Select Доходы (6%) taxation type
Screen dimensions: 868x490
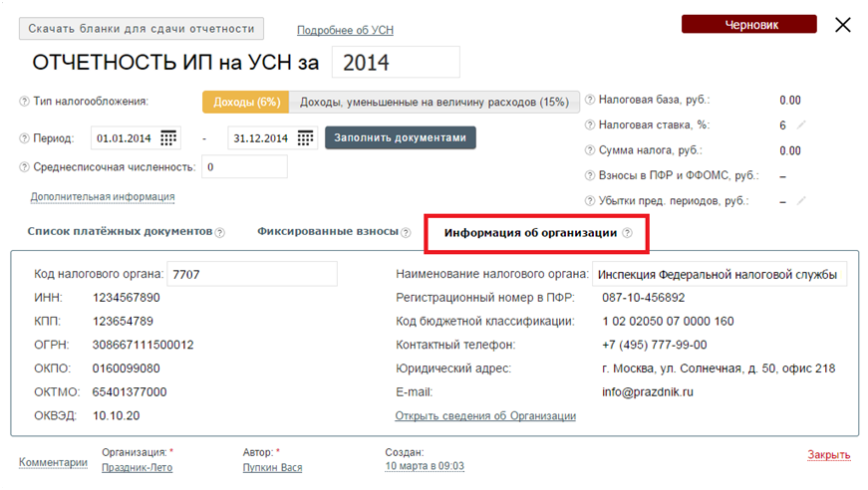245,102
